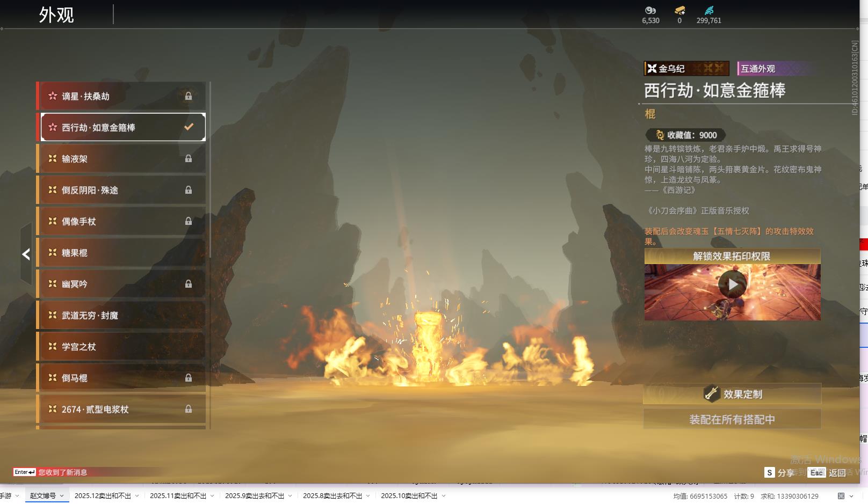Click the wand icon on 效果定制
Viewport: 868px width, 504px height.
pos(712,393)
